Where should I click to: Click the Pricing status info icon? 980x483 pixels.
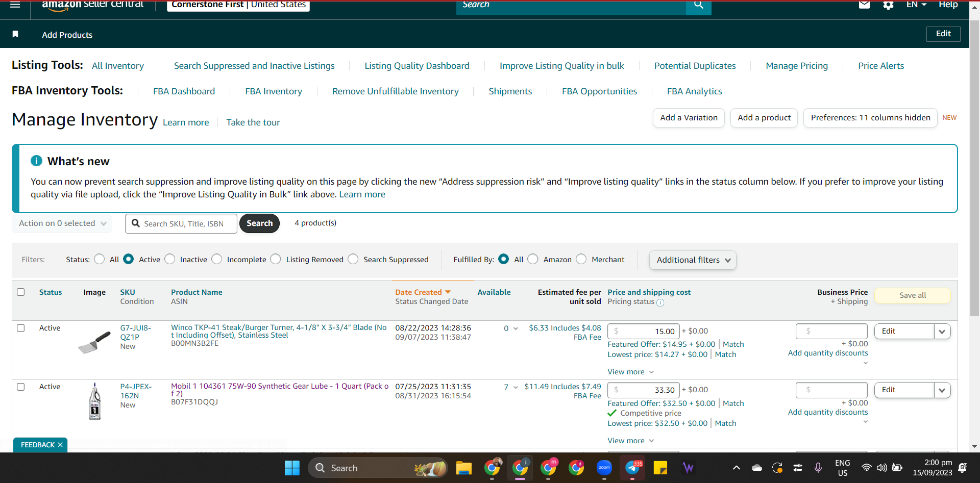660,302
